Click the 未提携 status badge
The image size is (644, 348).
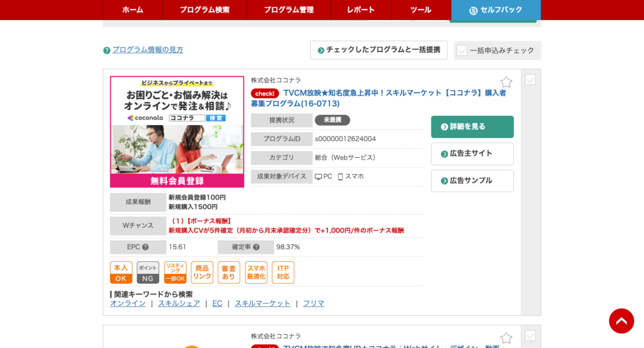point(332,120)
